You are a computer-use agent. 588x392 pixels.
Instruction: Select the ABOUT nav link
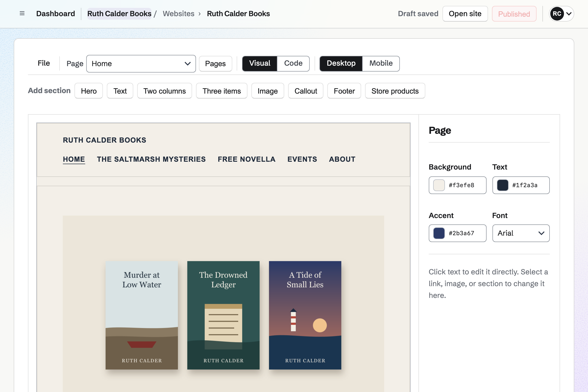pos(342,159)
